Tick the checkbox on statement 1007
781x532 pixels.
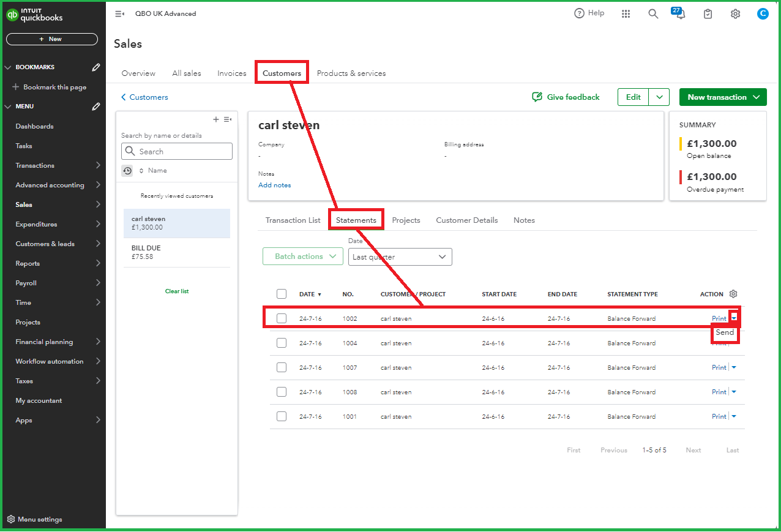281,367
